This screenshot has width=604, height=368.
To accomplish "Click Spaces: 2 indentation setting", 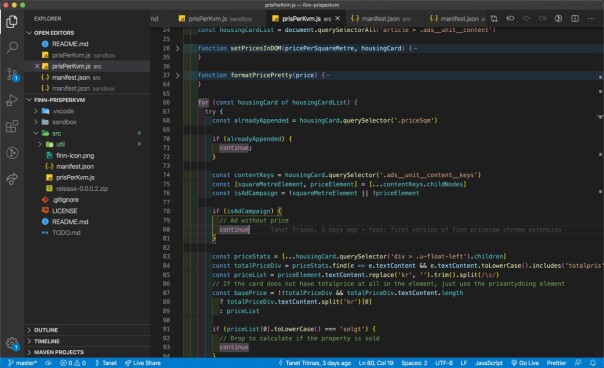I will pos(414,363).
